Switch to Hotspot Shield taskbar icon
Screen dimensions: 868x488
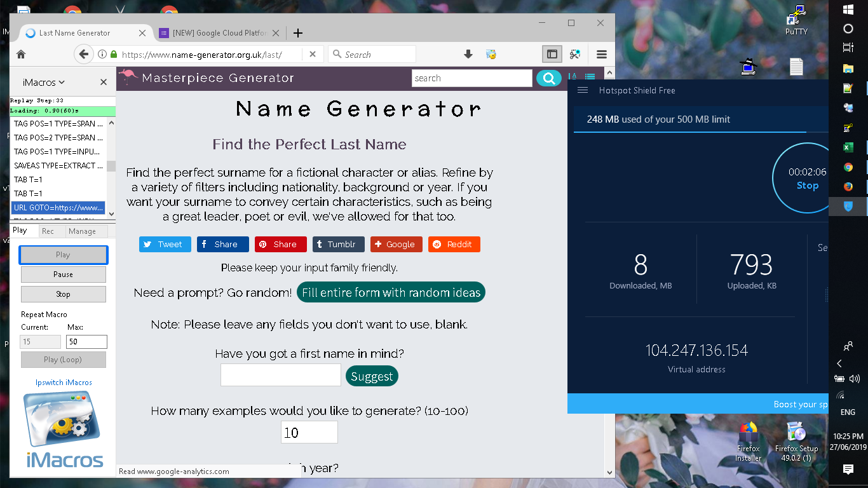(x=848, y=207)
